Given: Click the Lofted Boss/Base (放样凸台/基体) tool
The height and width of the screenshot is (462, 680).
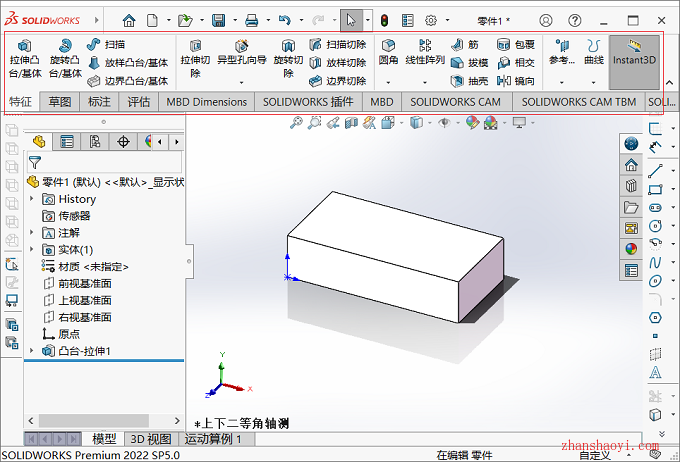Looking at the screenshot, I should point(128,63).
